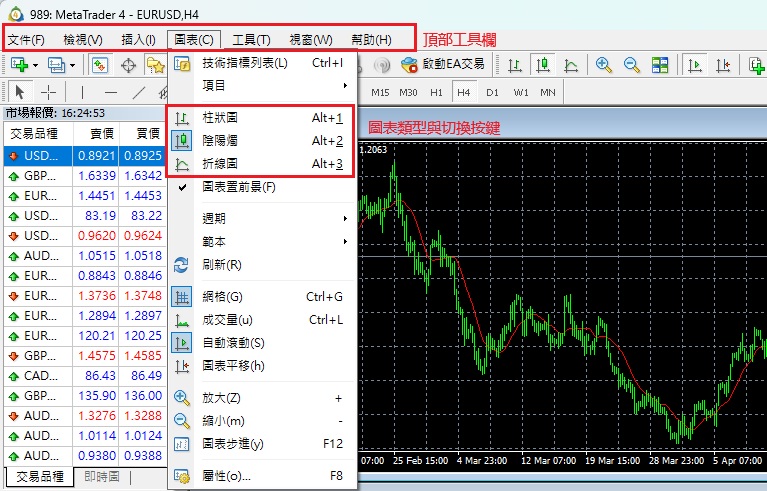Open the 工具(T) menu
This screenshot has height=491, width=767.
click(251, 40)
